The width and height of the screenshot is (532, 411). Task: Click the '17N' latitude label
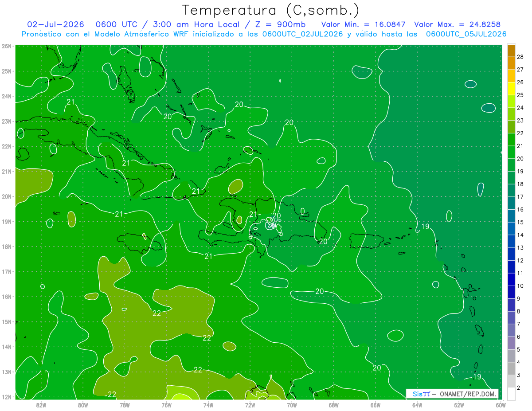(x=7, y=271)
